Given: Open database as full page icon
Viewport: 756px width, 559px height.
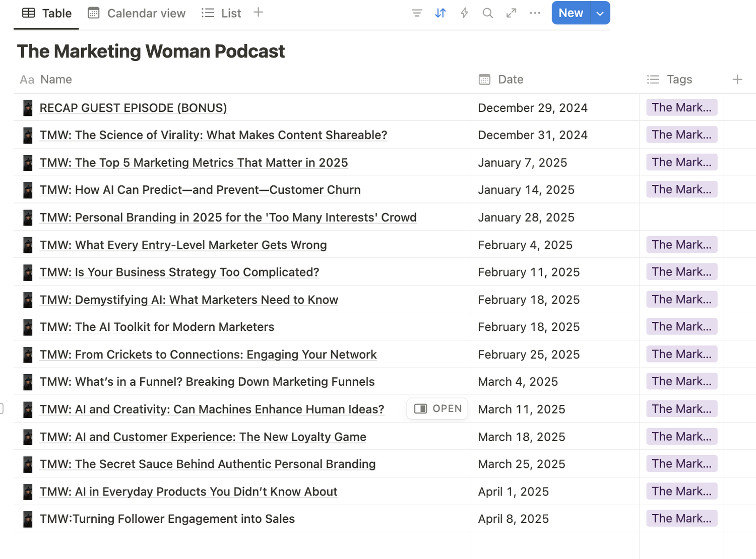Looking at the screenshot, I should [511, 13].
